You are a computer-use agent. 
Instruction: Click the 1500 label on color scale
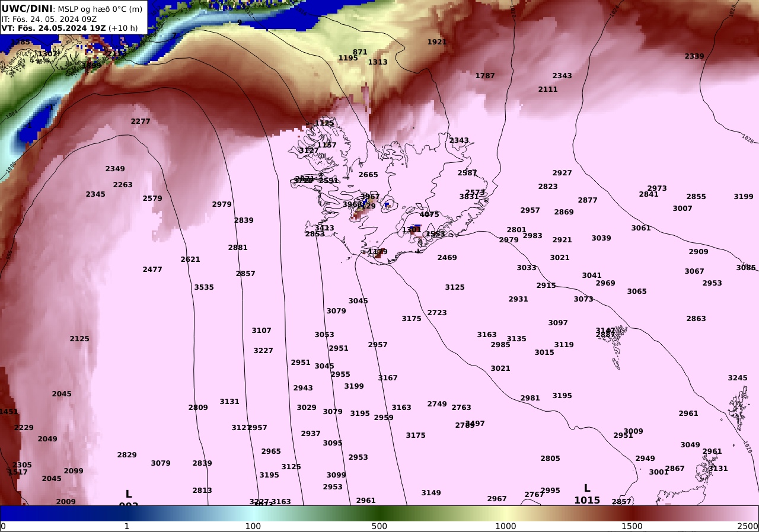[632, 526]
